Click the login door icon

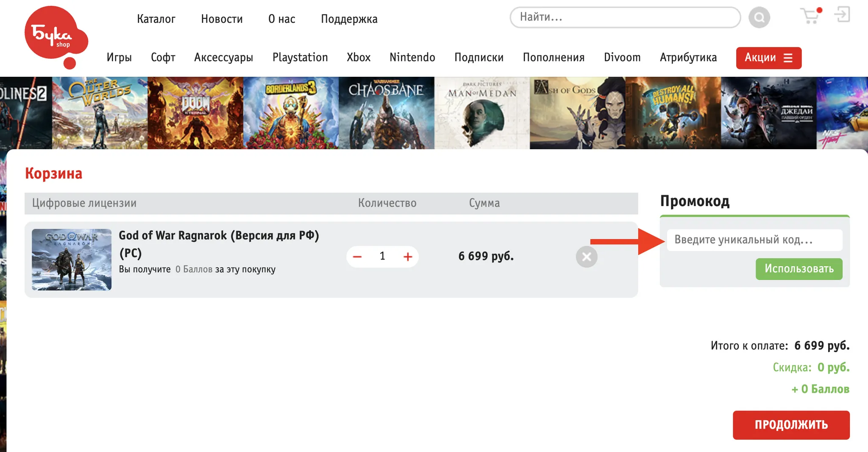[842, 14]
